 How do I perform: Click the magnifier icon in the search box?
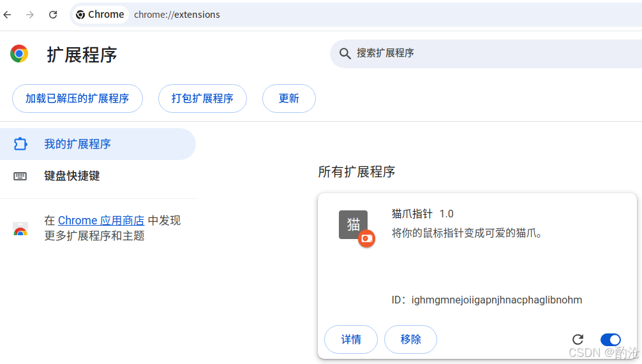345,54
